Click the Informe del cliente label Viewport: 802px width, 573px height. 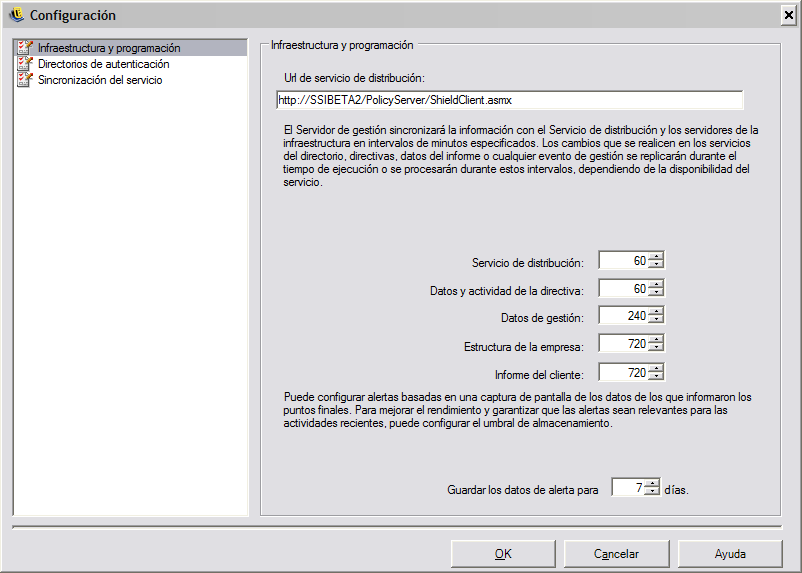coord(539,375)
